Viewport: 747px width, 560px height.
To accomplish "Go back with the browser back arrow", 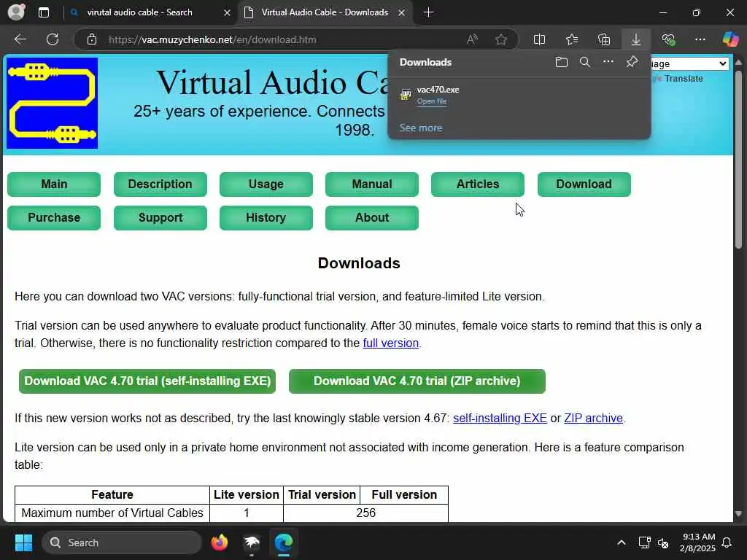I will point(20,39).
